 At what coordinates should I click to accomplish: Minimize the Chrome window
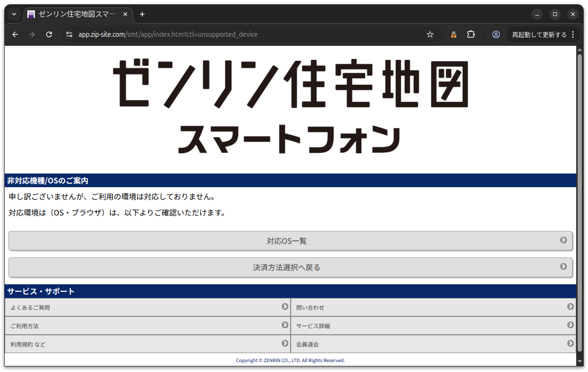pos(537,14)
